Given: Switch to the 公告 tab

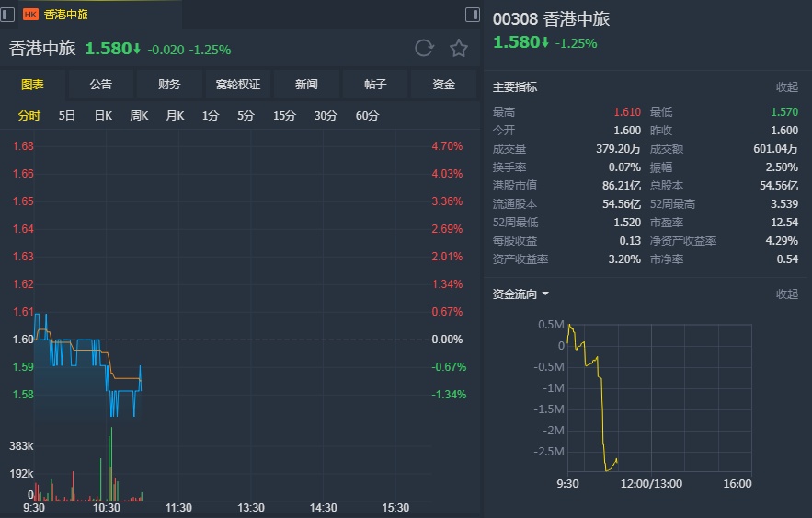Looking at the screenshot, I should 101,85.
